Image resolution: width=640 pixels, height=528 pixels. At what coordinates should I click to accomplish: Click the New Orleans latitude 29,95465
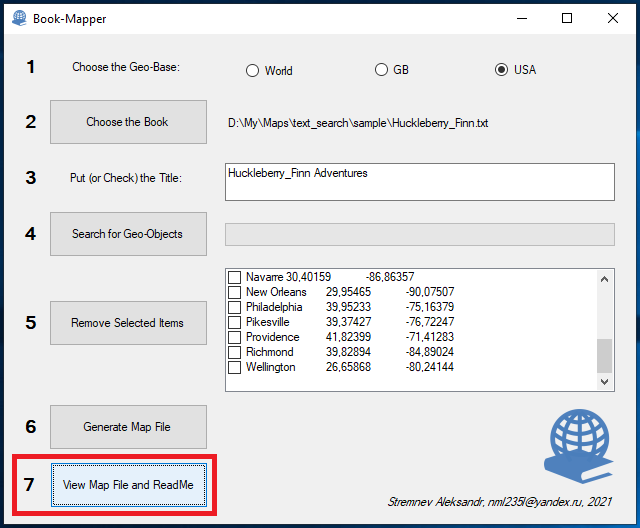[x=348, y=292]
